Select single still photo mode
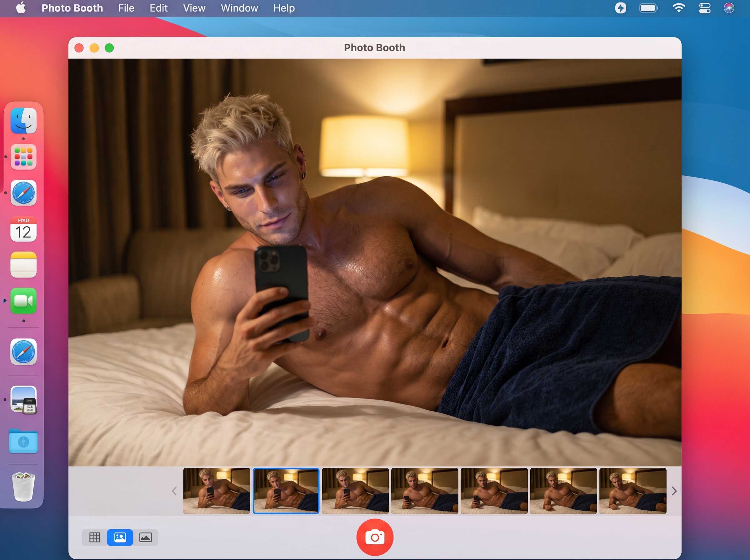Screen dimensions: 750x560 120,537
